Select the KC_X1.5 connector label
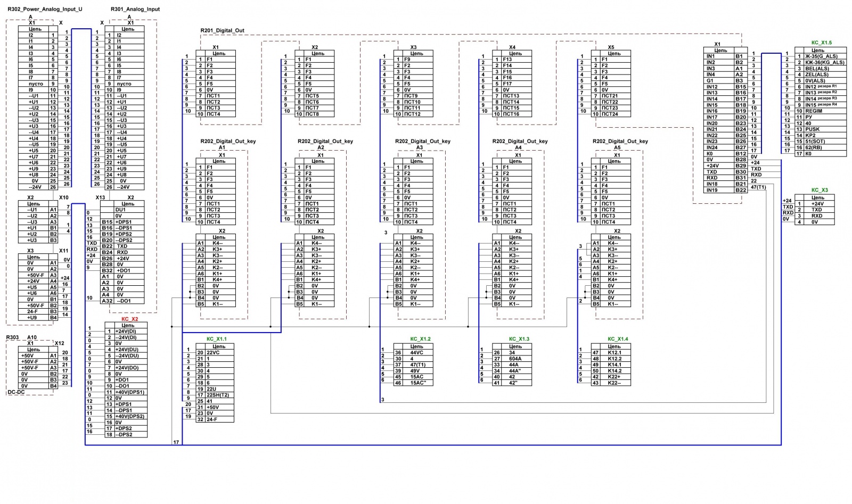This screenshot has height=504, width=852. [x=821, y=43]
